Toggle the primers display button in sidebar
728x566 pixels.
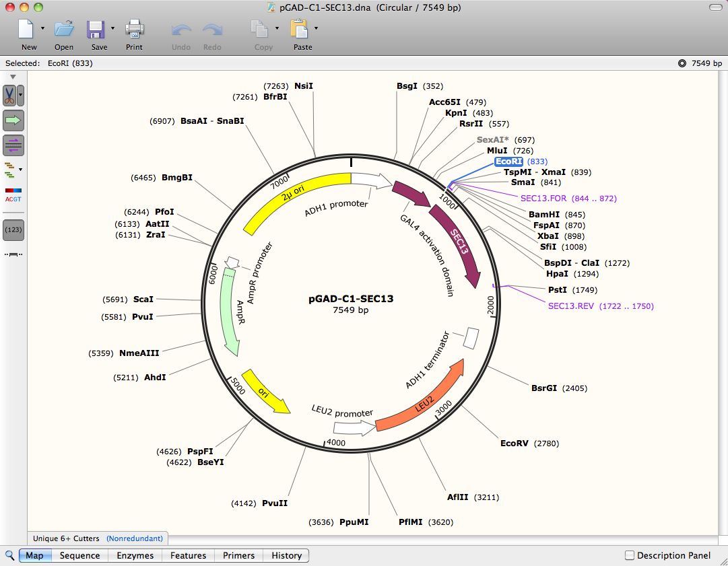tap(13, 144)
